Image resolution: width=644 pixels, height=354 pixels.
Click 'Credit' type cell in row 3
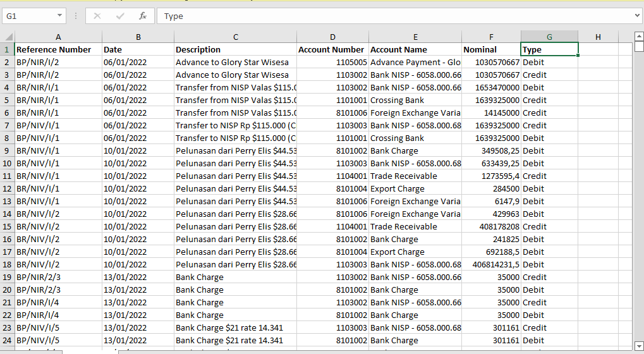(549, 75)
